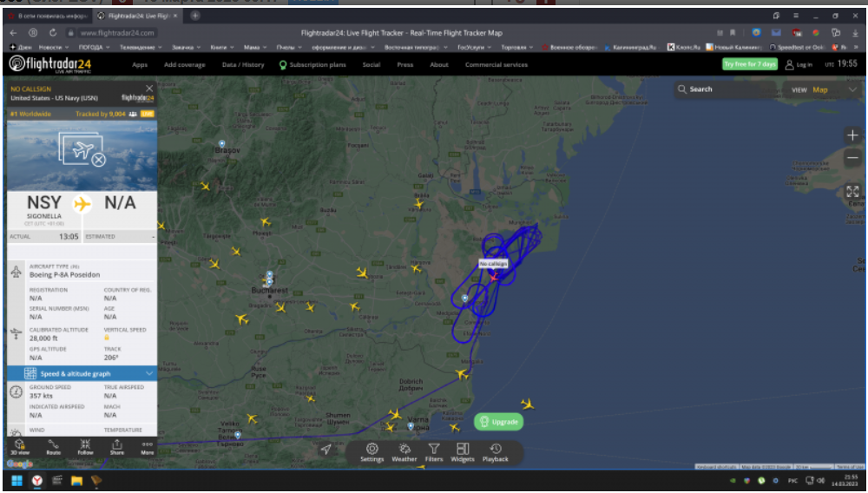Reload the browser page

pos(53,33)
